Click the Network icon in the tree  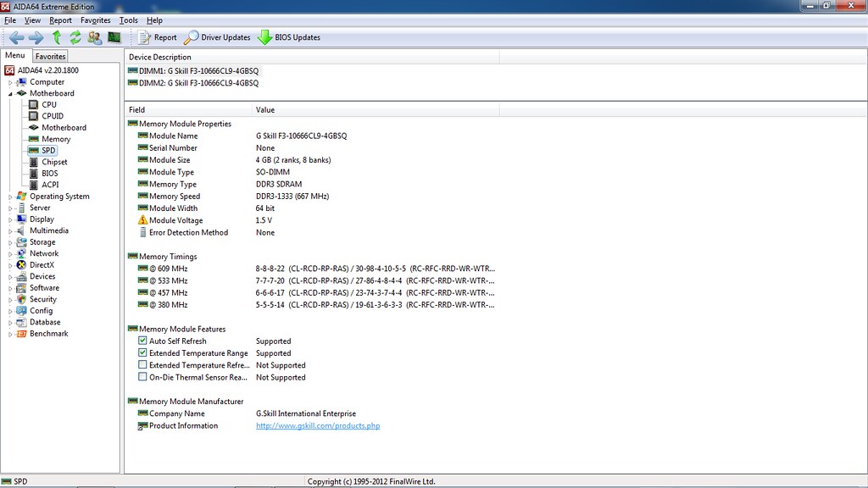pos(21,253)
